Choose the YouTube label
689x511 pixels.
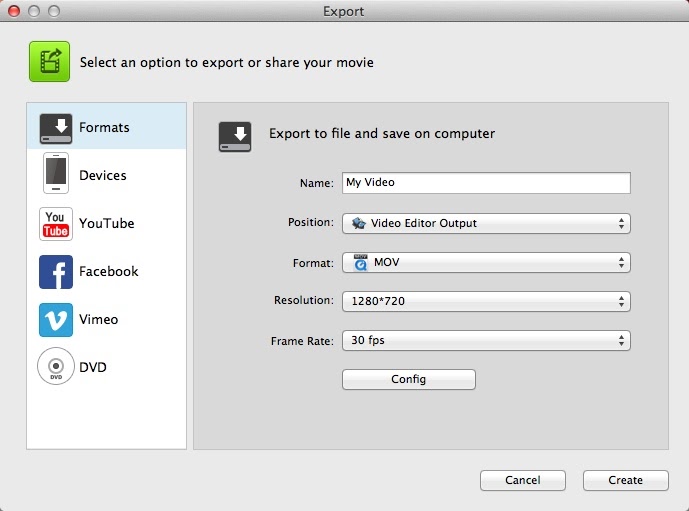(107, 223)
